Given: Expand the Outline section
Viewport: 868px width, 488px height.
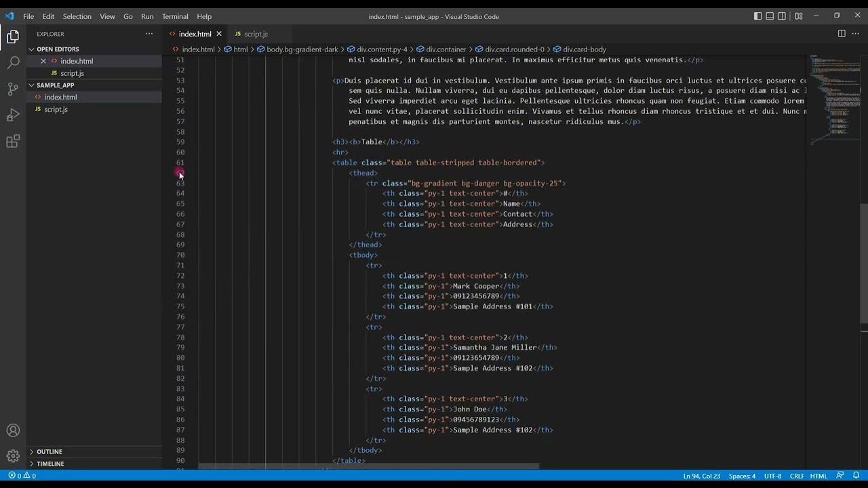Looking at the screenshot, I should [x=94, y=451].
